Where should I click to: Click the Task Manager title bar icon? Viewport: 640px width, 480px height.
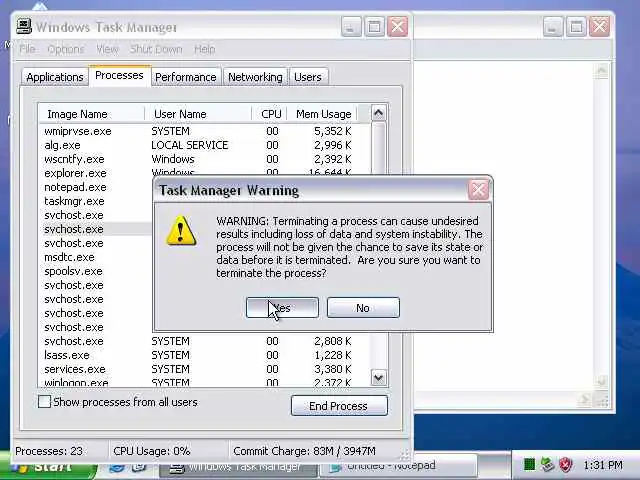(x=24, y=26)
